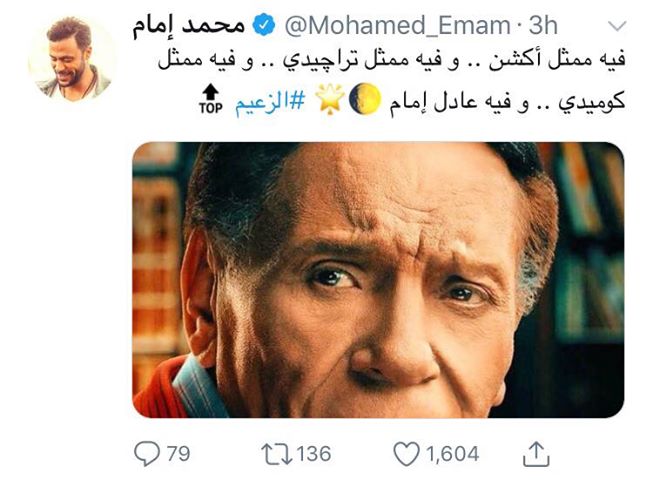Click the glowing star emoji
The image size is (653, 480).
click(x=329, y=99)
